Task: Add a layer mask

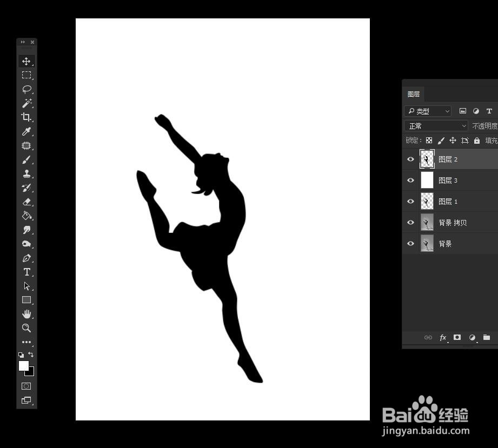Action: tap(457, 337)
